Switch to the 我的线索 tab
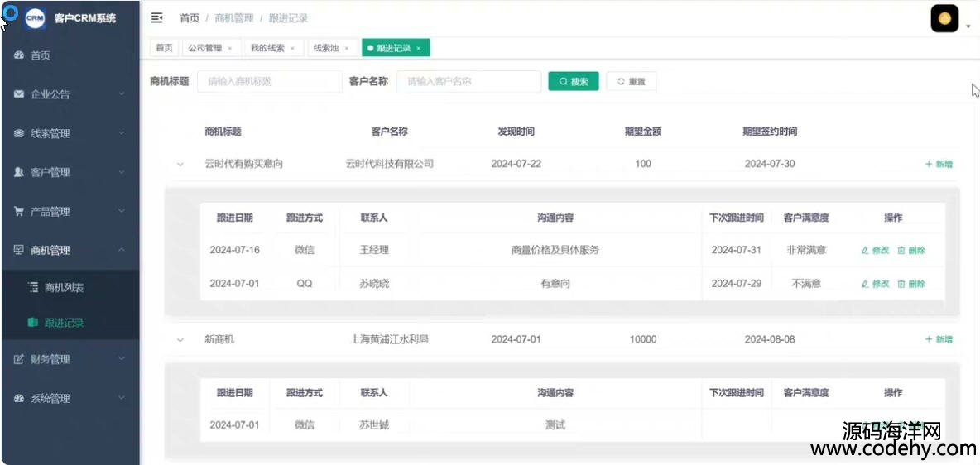Image resolution: width=980 pixels, height=465 pixels. tap(267, 48)
